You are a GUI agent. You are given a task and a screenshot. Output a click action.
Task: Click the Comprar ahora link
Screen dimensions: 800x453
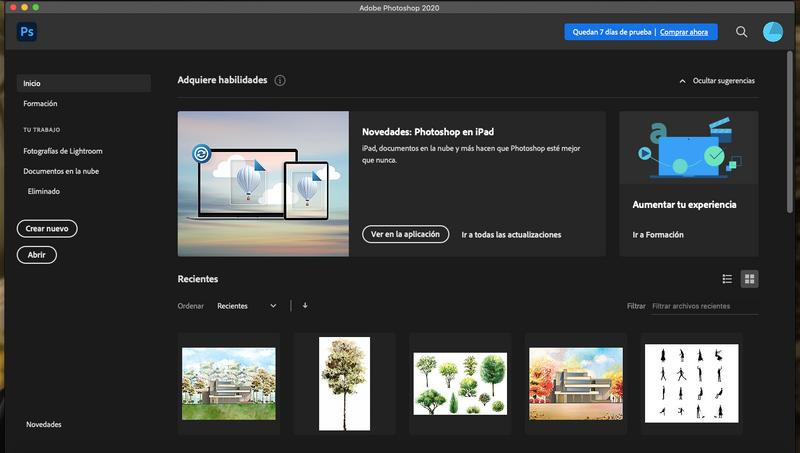(x=684, y=32)
